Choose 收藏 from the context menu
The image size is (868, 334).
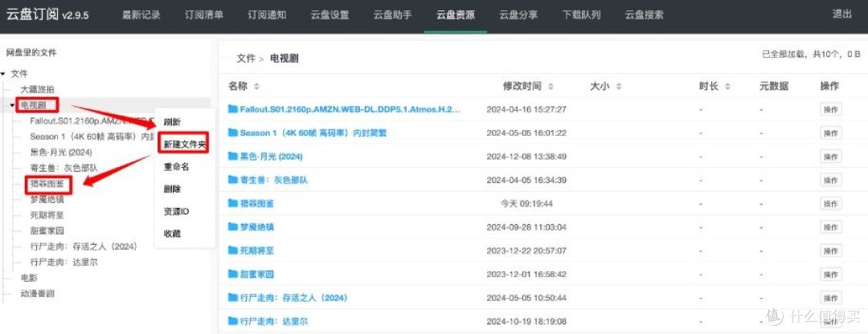172,234
